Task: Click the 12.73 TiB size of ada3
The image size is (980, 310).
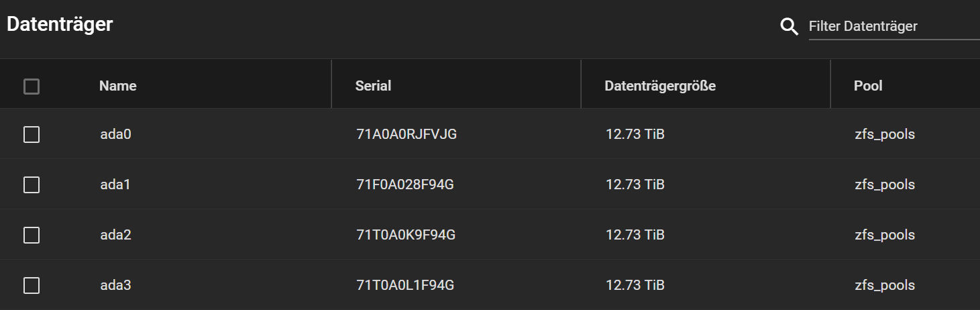Action: (x=635, y=285)
